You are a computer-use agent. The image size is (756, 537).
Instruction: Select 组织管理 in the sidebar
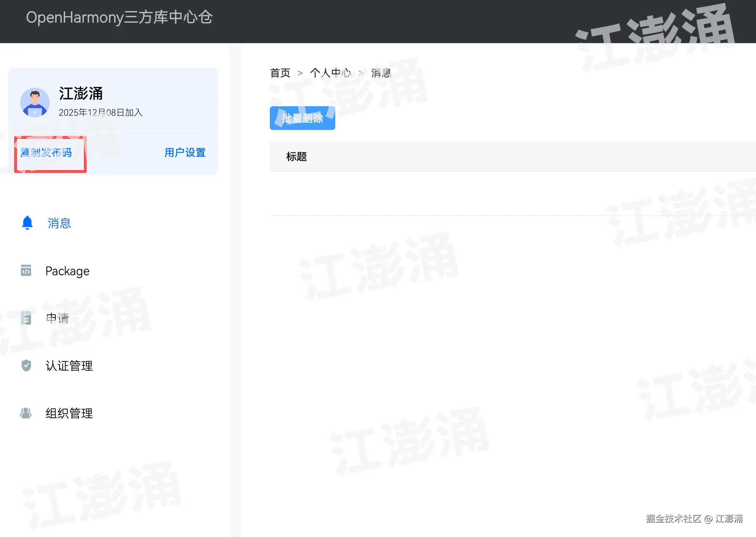pos(69,413)
